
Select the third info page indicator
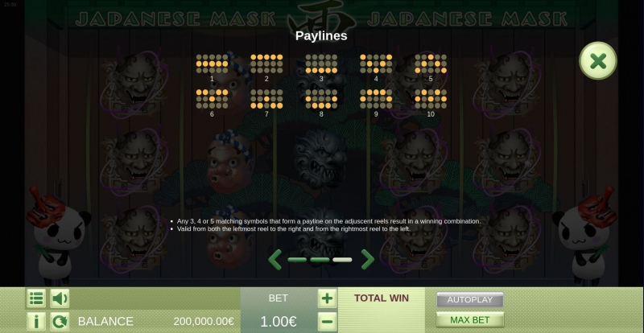coord(342,260)
